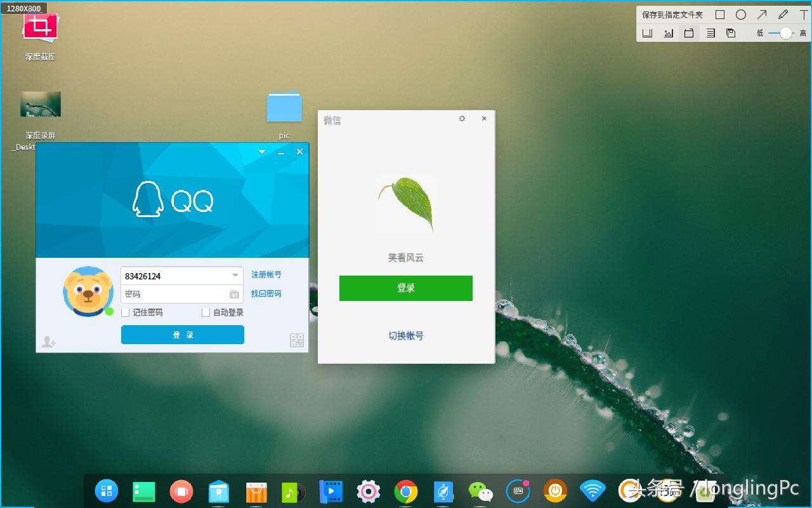Click 注册帐号 register account link

coord(266,274)
